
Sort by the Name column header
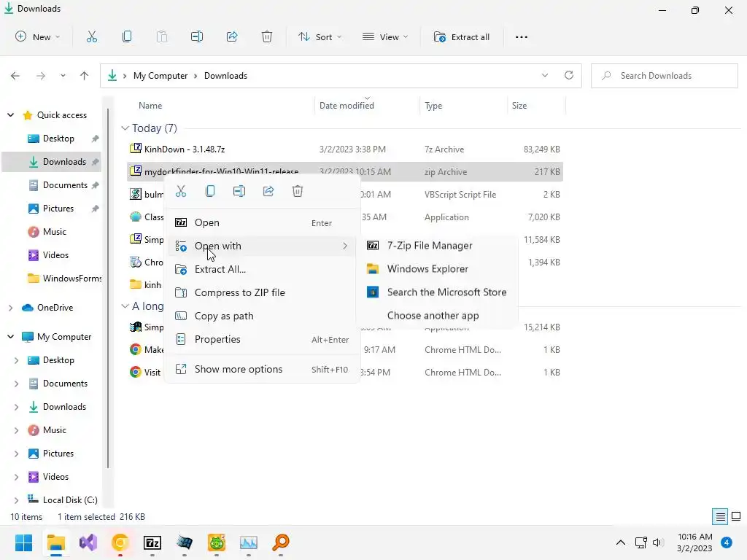tap(150, 106)
